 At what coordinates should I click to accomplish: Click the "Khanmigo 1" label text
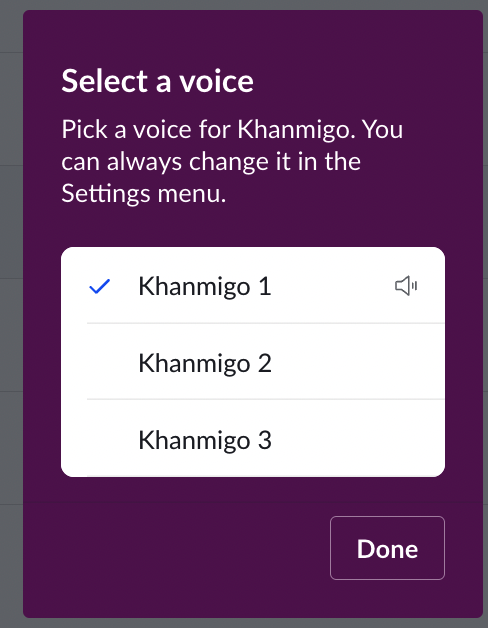[205, 286]
